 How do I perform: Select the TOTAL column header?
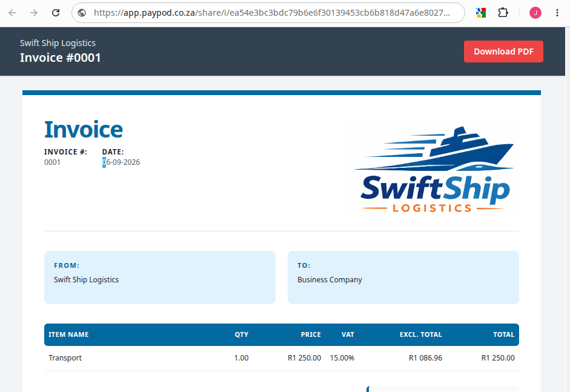point(504,334)
